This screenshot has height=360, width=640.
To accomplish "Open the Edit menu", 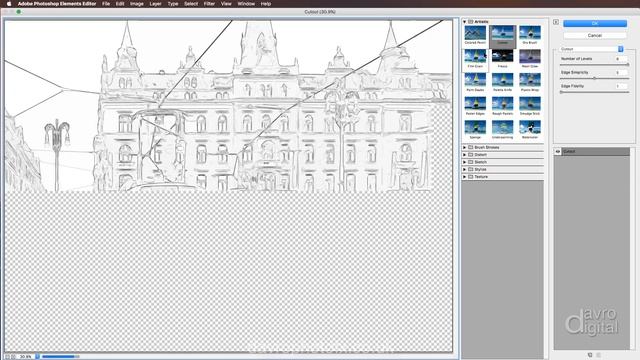I will point(120,4).
